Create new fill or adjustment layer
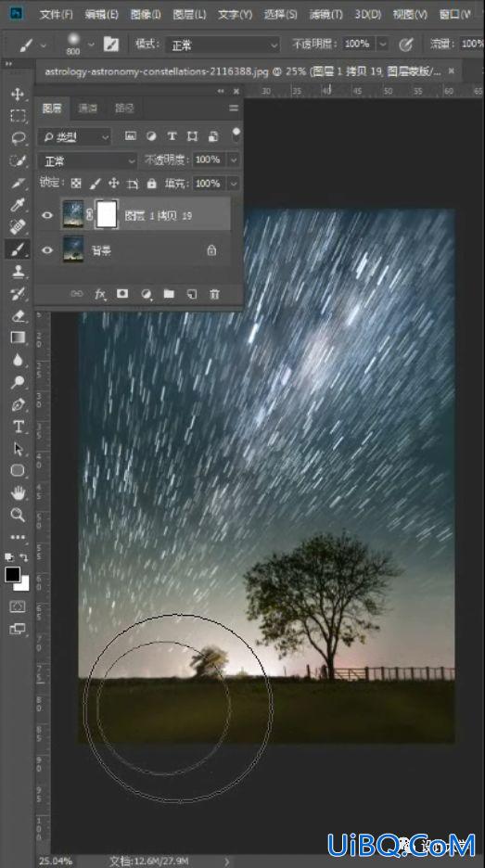The width and height of the screenshot is (485, 868). (x=147, y=294)
